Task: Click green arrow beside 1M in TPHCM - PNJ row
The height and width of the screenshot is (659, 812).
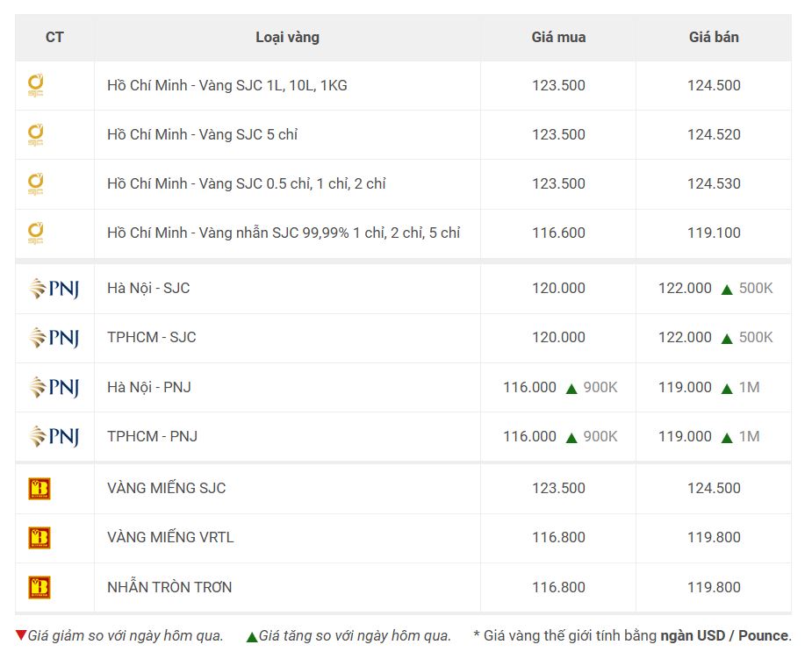Action: tap(727, 438)
